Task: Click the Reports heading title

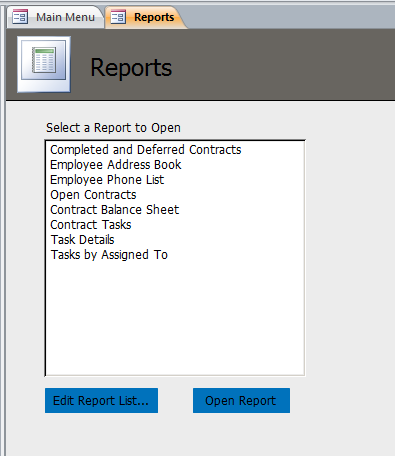Action: tap(131, 68)
